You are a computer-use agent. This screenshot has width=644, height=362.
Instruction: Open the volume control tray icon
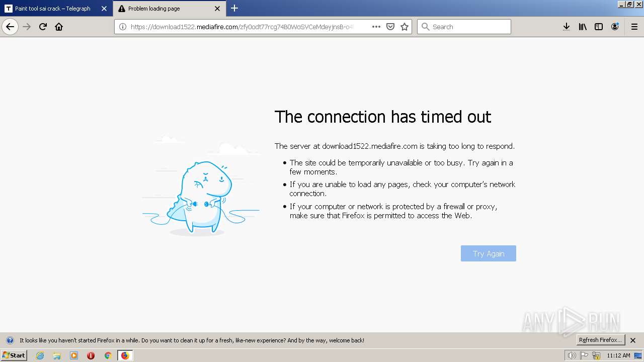coord(572,355)
